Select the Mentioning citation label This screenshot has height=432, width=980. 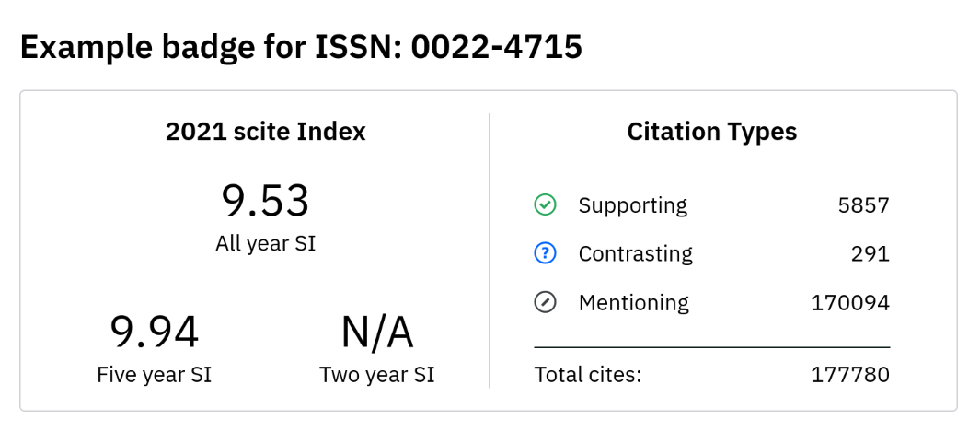(634, 303)
